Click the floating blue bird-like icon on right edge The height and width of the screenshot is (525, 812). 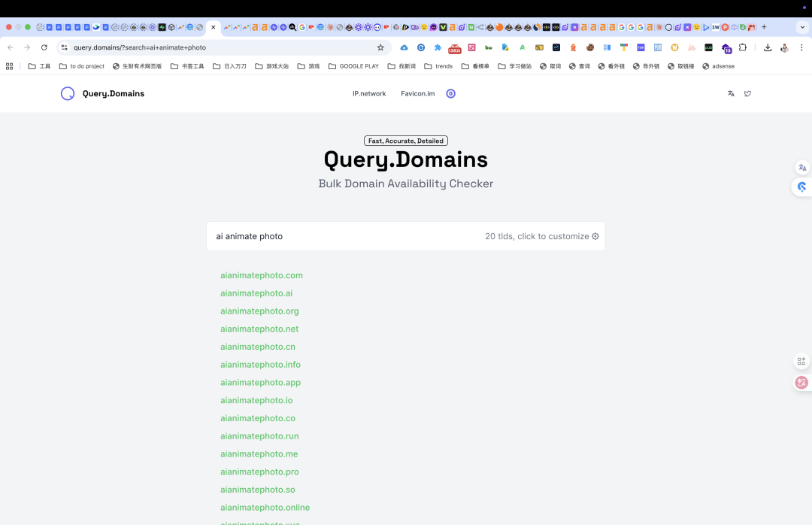802,187
